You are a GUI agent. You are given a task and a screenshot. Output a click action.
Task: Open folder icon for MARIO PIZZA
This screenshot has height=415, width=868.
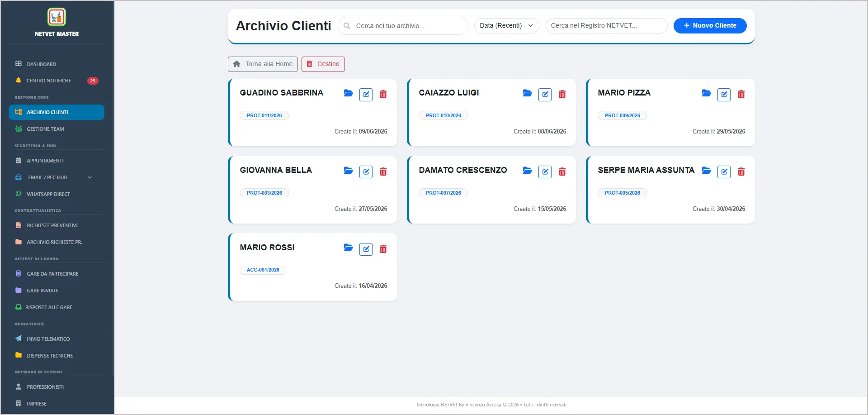point(706,93)
